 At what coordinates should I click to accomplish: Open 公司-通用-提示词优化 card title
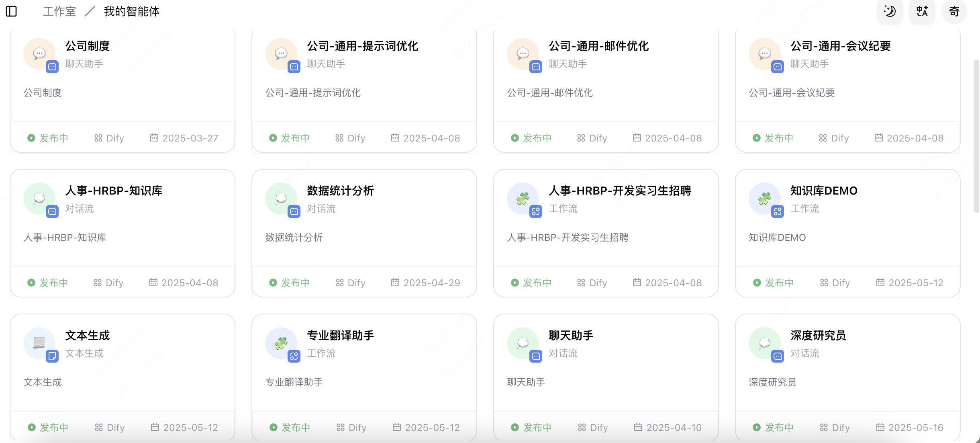[363, 46]
